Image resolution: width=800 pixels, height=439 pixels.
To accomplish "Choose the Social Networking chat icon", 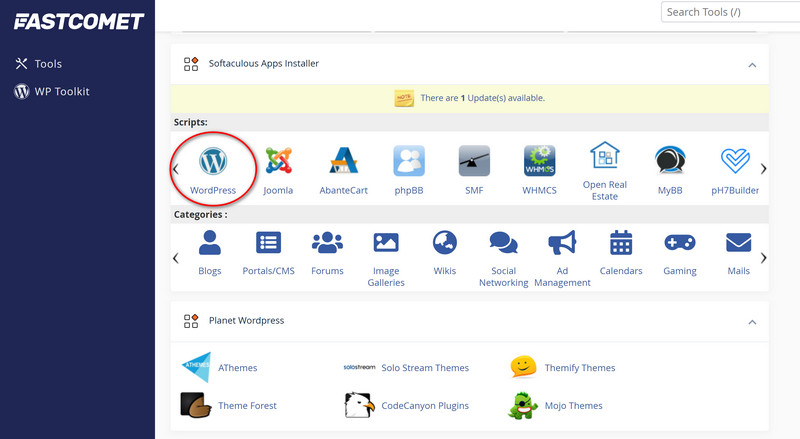I will pyautogui.click(x=504, y=242).
